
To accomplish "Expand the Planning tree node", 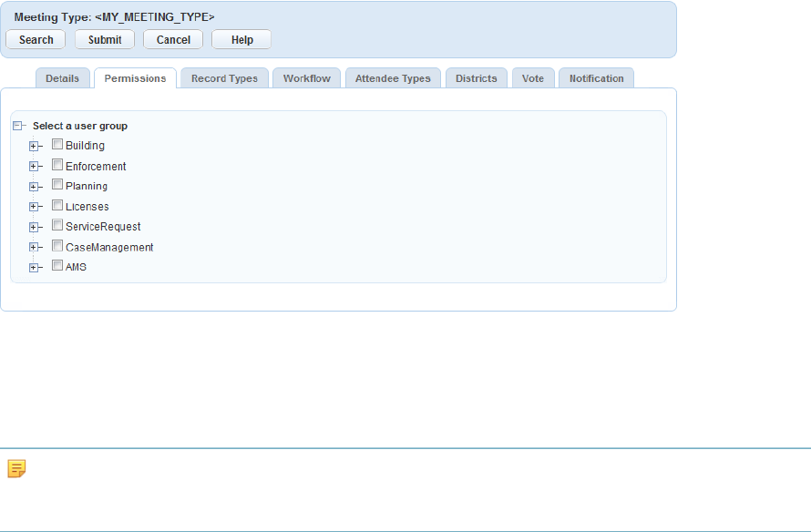I will (x=34, y=187).
